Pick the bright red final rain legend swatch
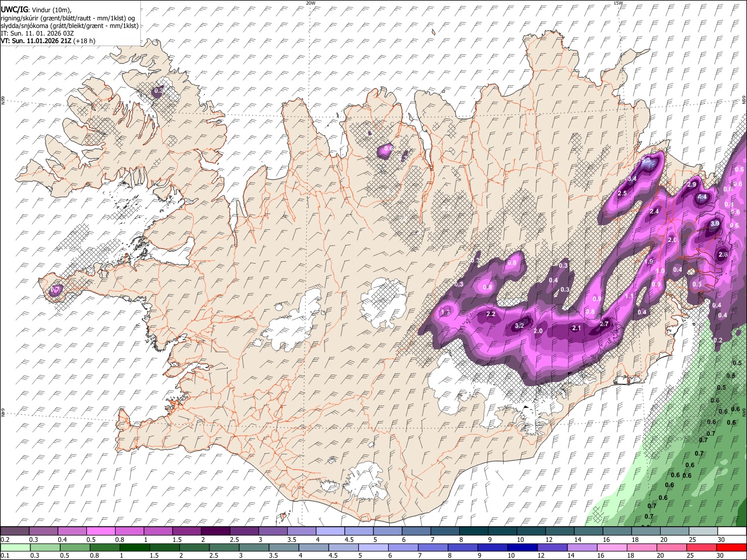This screenshot has height=560, width=747. click(x=732, y=547)
